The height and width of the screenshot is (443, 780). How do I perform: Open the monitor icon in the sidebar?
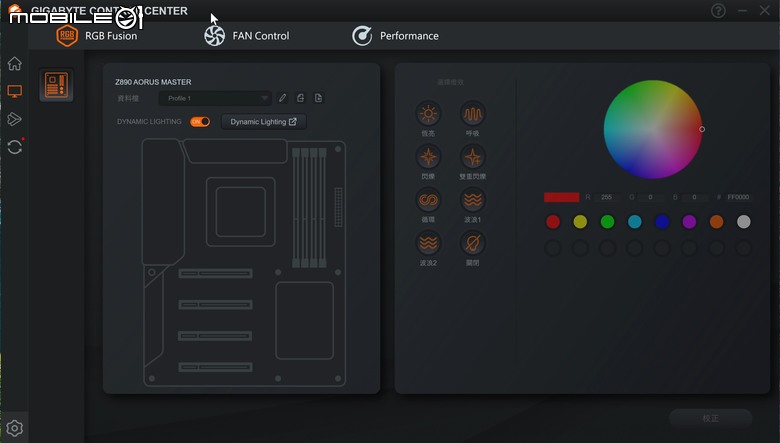click(14, 91)
